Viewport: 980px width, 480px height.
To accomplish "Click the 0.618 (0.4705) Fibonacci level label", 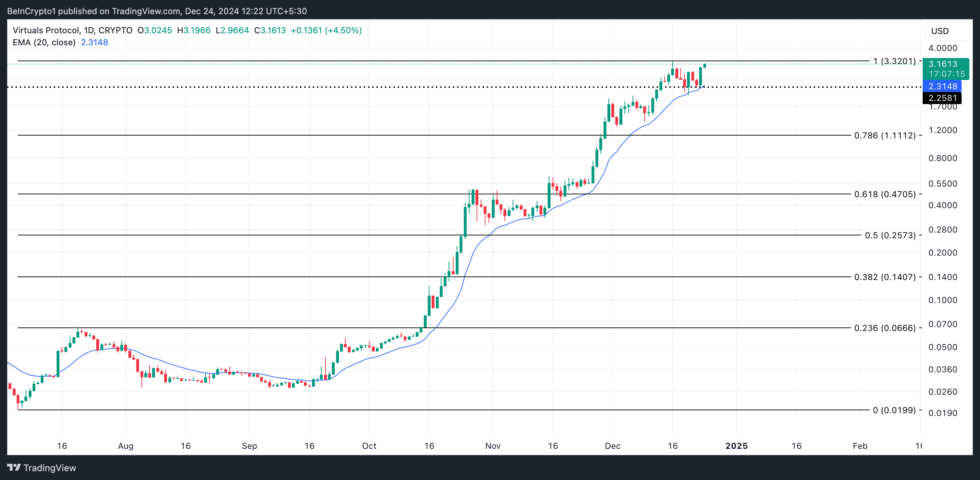I will [884, 194].
